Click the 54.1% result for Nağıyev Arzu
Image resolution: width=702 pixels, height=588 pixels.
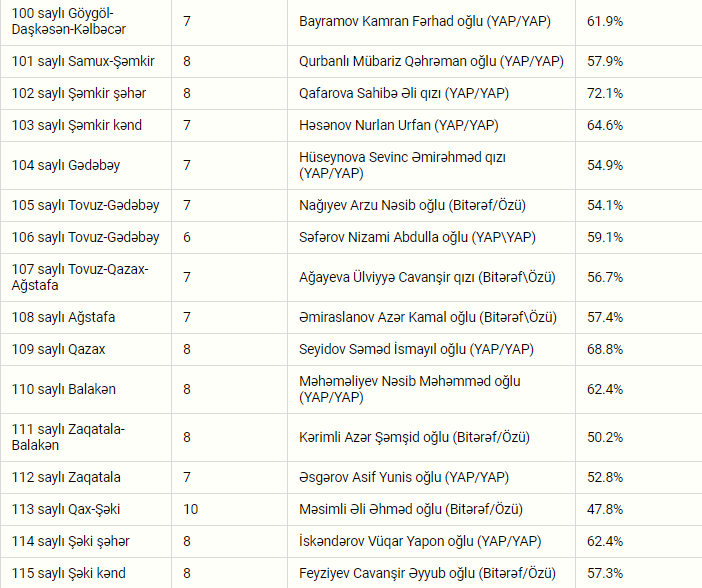(605, 205)
